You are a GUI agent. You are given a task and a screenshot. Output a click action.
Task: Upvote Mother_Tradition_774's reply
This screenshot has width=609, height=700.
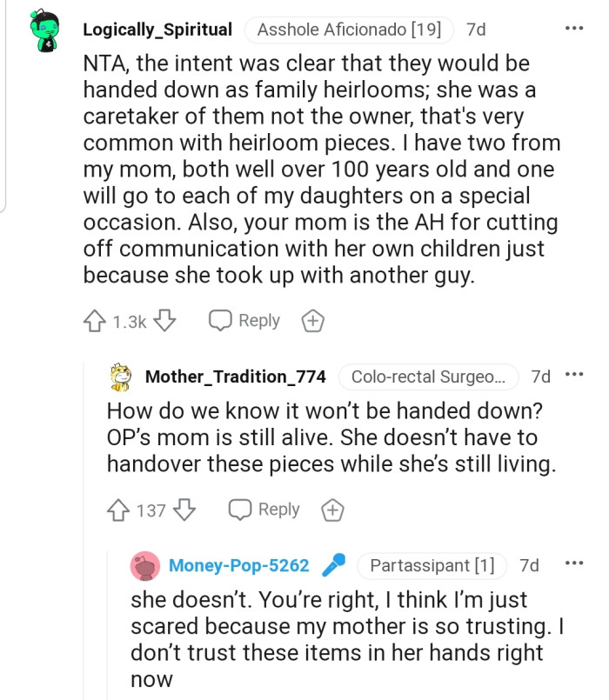pos(119,510)
